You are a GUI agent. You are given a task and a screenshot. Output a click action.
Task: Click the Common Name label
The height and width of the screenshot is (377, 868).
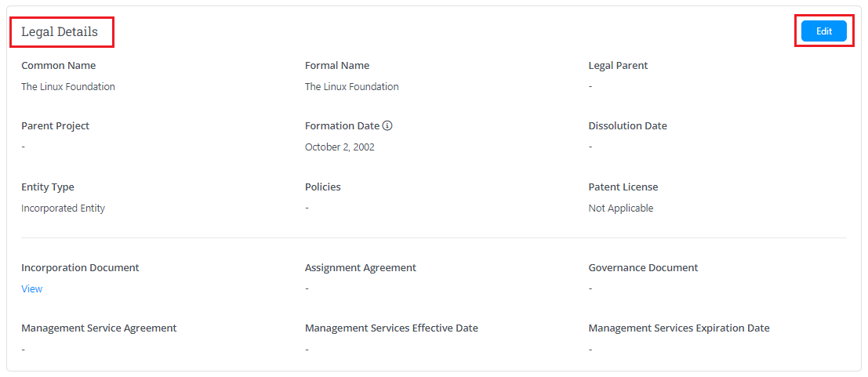click(59, 66)
